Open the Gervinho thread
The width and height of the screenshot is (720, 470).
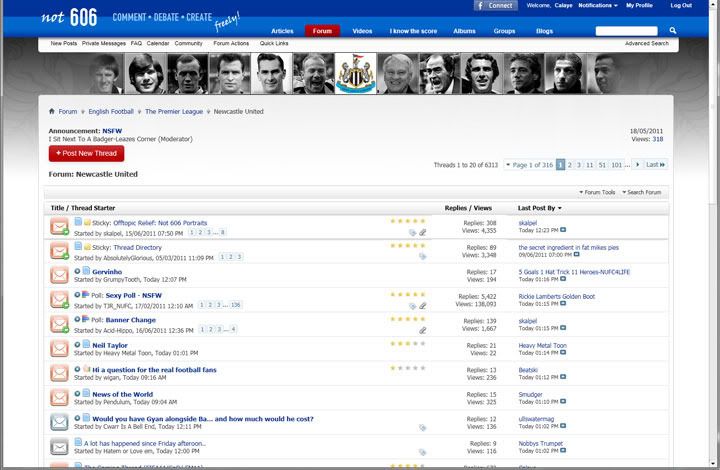pyautogui.click(x=107, y=272)
